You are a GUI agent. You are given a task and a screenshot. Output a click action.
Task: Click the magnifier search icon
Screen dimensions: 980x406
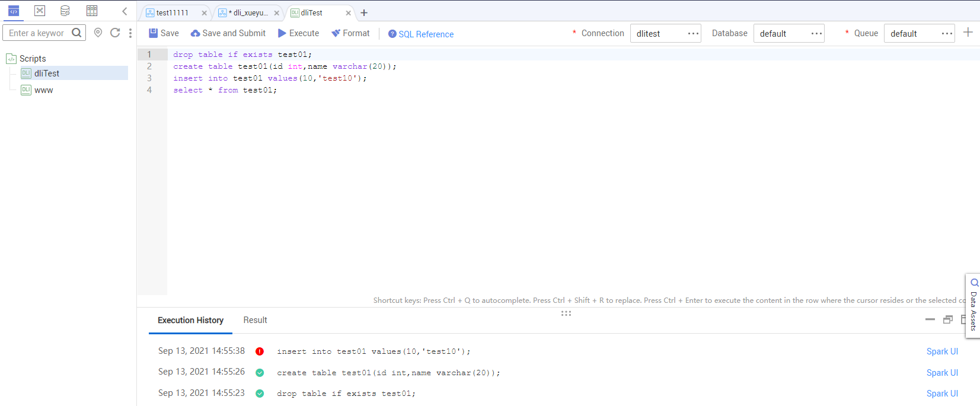(77, 33)
